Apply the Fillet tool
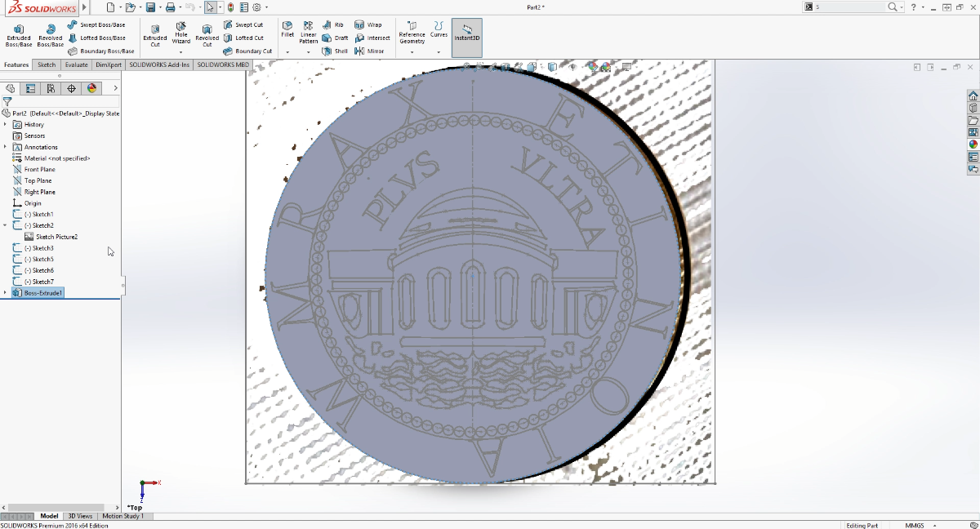This screenshot has height=529, width=980. point(287,29)
